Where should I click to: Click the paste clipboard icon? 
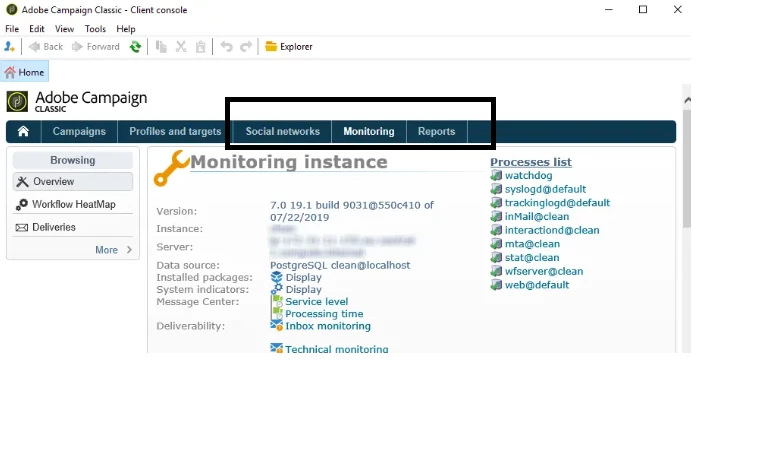[200, 47]
